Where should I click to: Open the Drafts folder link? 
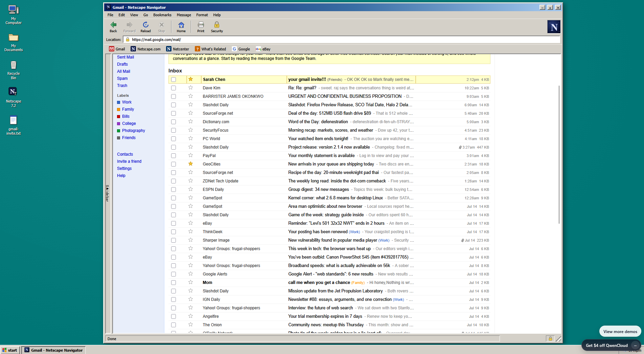coord(122,64)
